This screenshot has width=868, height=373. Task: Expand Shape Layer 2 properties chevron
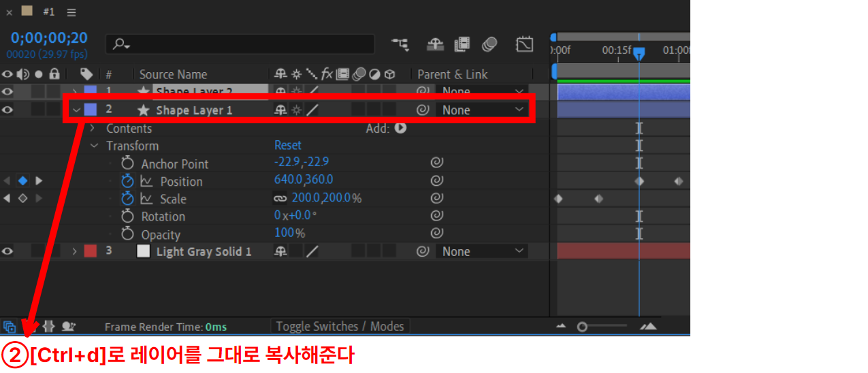pyautogui.click(x=75, y=91)
